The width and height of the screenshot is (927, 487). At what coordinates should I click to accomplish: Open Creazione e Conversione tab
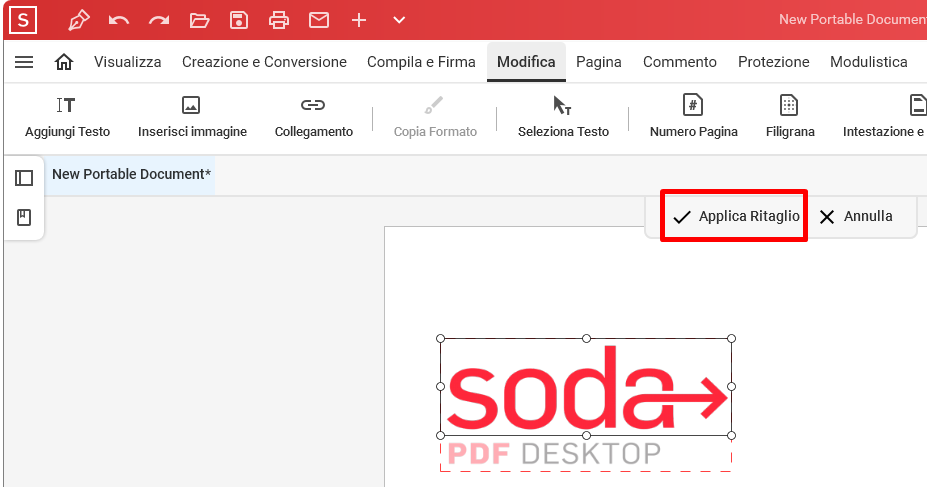[264, 62]
